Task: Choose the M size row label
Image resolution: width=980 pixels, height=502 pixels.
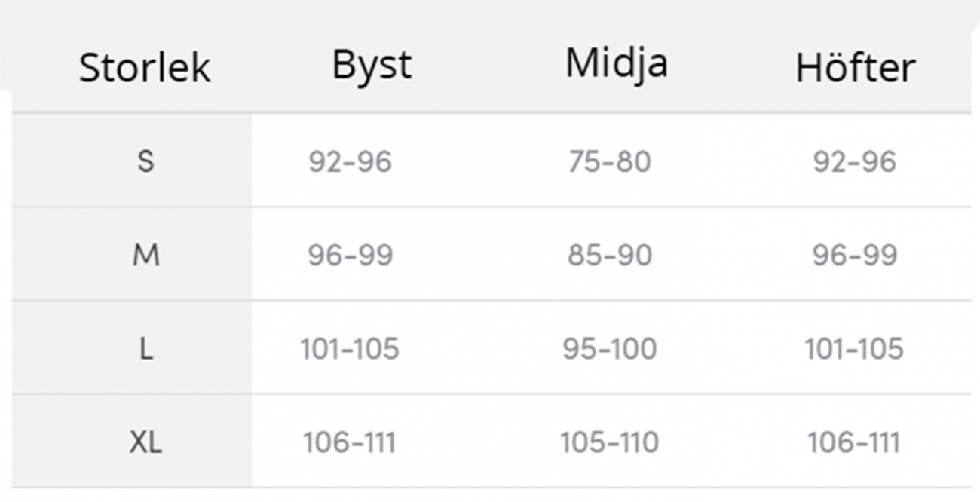Action: pyautogui.click(x=145, y=256)
